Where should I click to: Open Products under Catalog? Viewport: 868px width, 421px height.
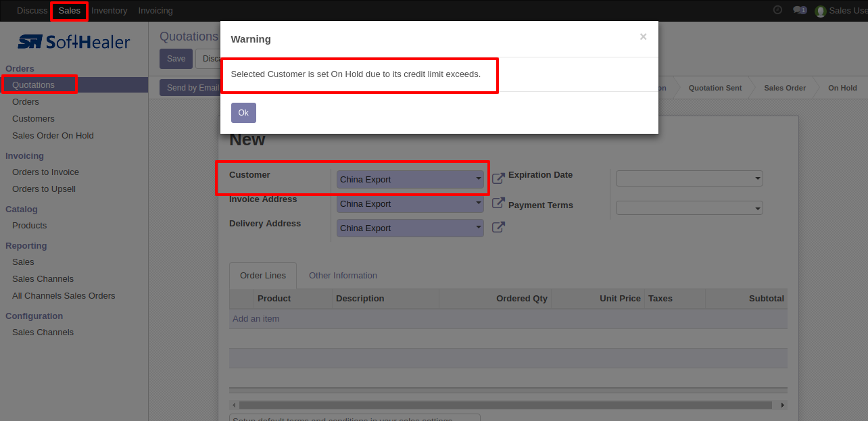tap(30, 225)
